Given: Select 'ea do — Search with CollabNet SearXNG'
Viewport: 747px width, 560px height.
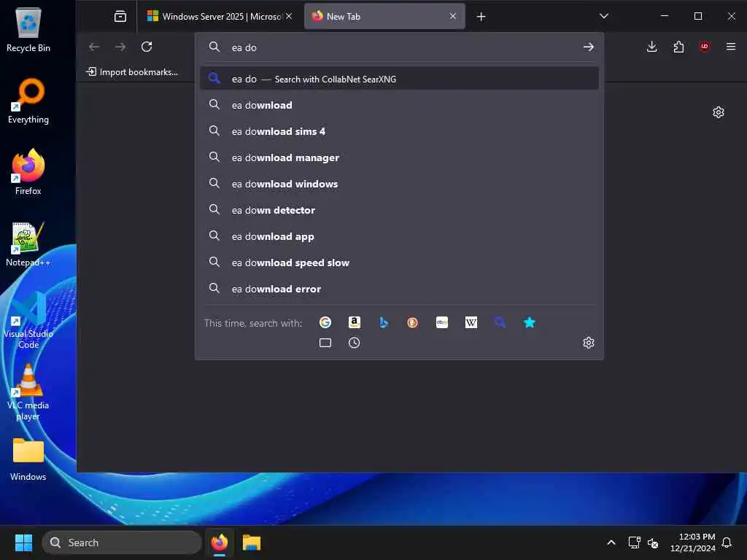Looking at the screenshot, I should (x=399, y=79).
